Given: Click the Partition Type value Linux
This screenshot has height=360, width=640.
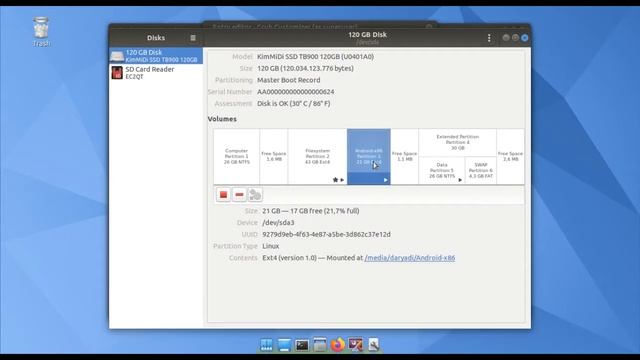Looking at the screenshot, I should 271,246.
